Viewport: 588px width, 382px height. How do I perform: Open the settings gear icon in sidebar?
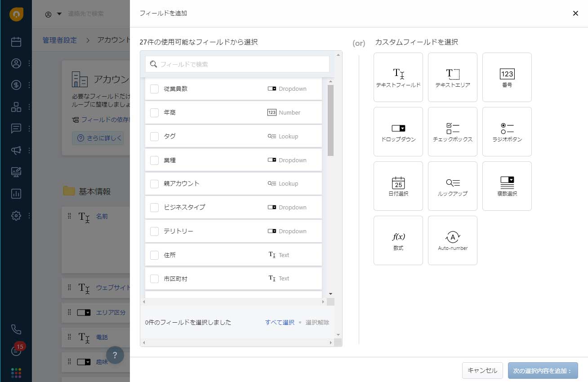[x=16, y=216]
